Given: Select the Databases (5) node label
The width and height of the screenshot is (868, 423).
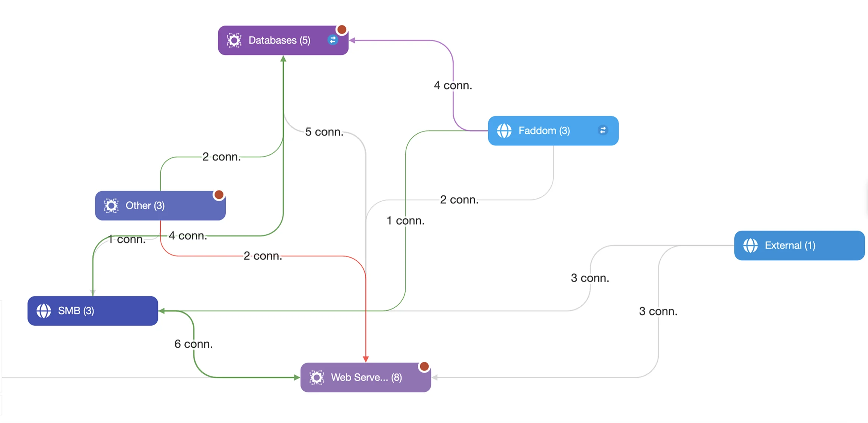Looking at the screenshot, I should 279,40.
